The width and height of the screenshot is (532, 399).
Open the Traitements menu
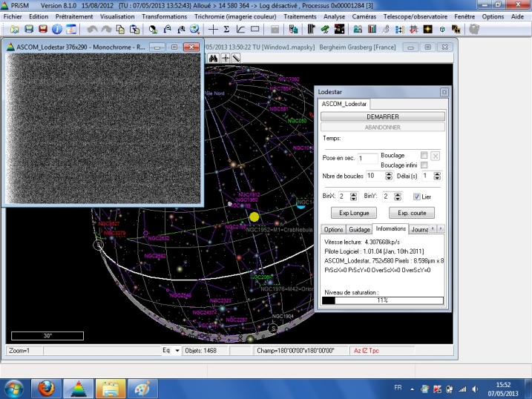(x=300, y=16)
